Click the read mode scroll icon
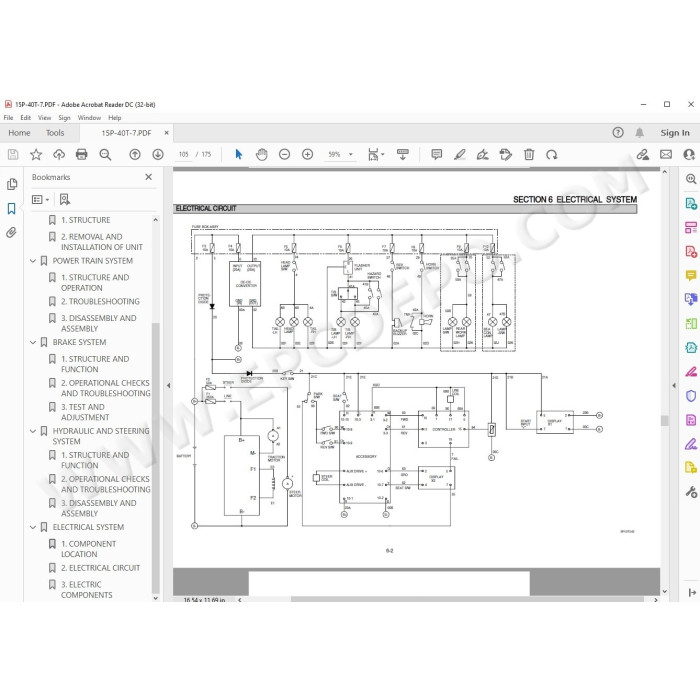700x700 pixels. [x=403, y=154]
